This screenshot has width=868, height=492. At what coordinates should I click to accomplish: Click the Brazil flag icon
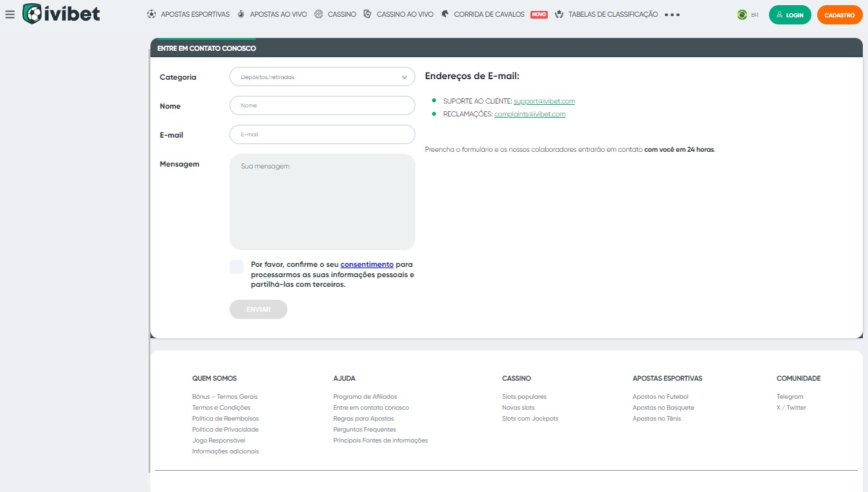(x=742, y=14)
